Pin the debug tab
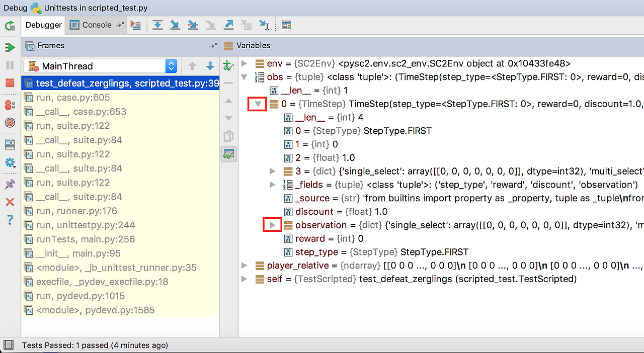644x353 pixels. 10,185
